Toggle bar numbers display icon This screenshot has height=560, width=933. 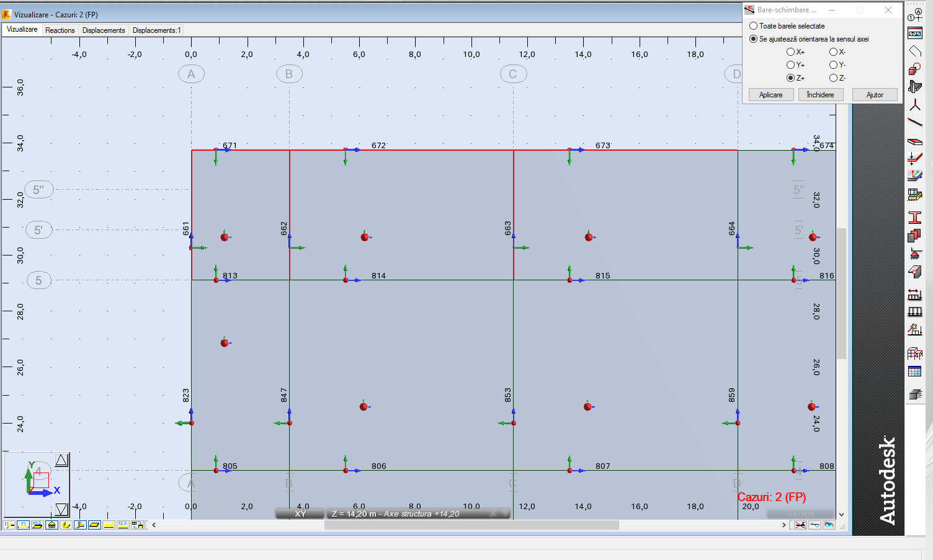[24, 525]
